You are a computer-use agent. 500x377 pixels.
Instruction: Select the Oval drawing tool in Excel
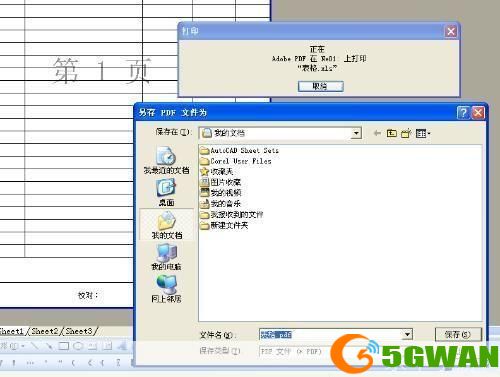point(78,346)
